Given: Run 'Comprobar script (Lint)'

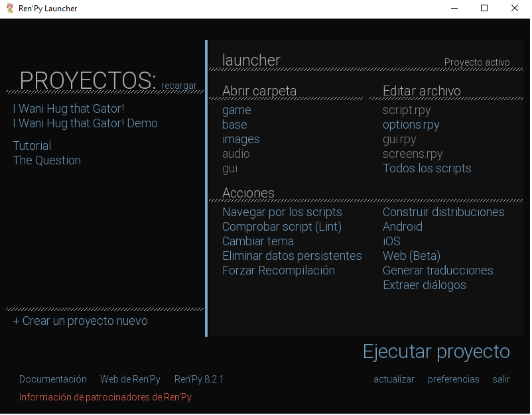Looking at the screenshot, I should click(x=282, y=227).
